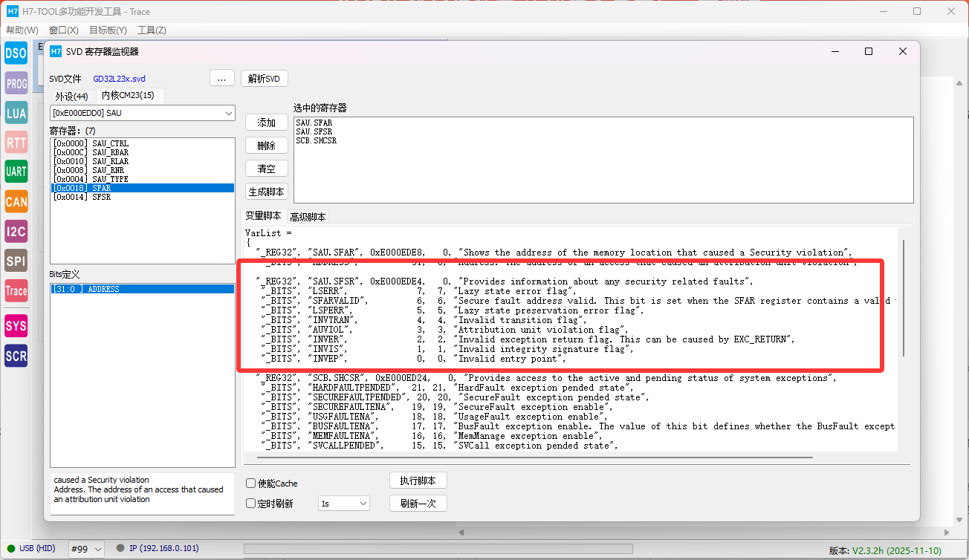This screenshot has width=969, height=560.
Task: Open the DSO oscilloscope tool
Action: [x=16, y=53]
